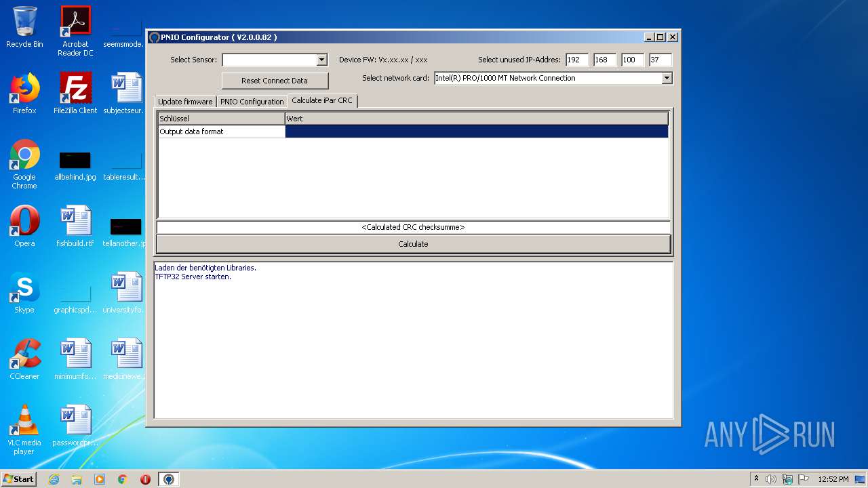The width and height of the screenshot is (868, 488).
Task: Open the subjectseur Word document icon
Action: [126, 94]
